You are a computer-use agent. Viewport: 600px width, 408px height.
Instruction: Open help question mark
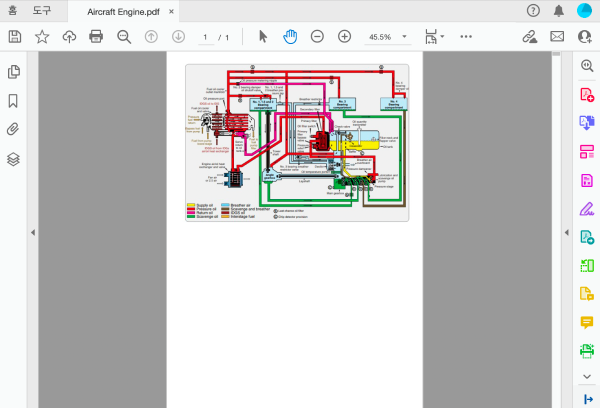tap(533, 11)
